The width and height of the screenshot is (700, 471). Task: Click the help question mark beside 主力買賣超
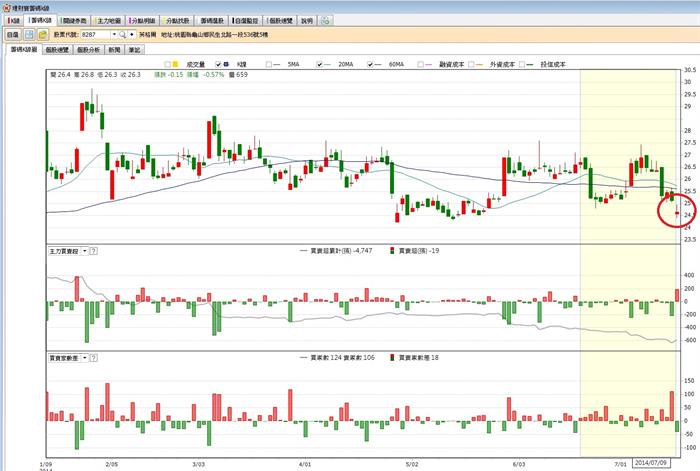(93, 251)
